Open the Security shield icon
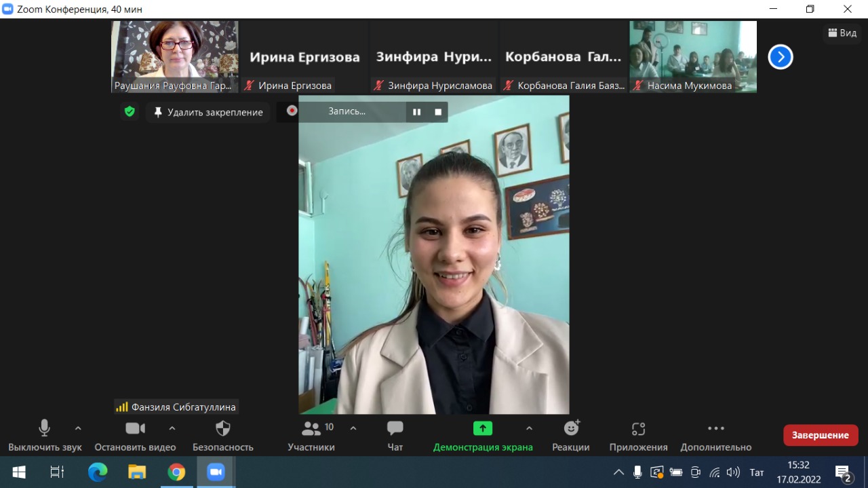Viewport: 868px width, 488px height. click(222, 428)
